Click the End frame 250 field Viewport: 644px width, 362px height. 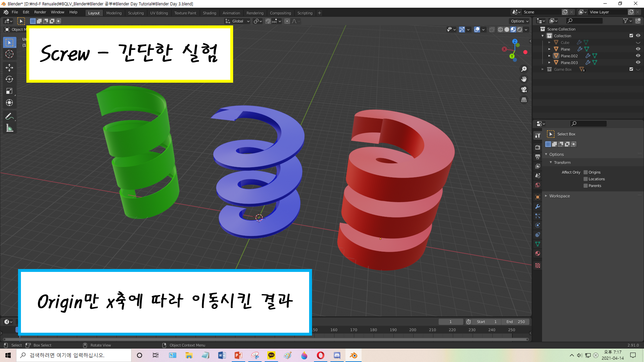pos(516,322)
